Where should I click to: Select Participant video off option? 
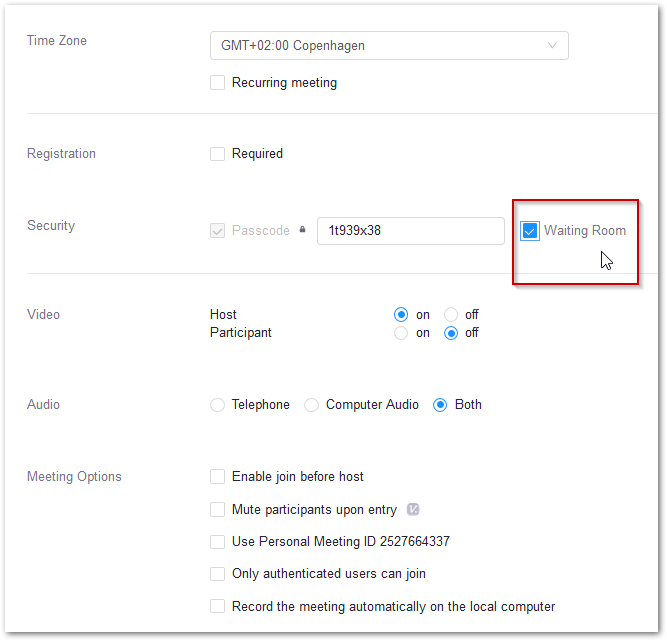pyautogui.click(x=451, y=333)
